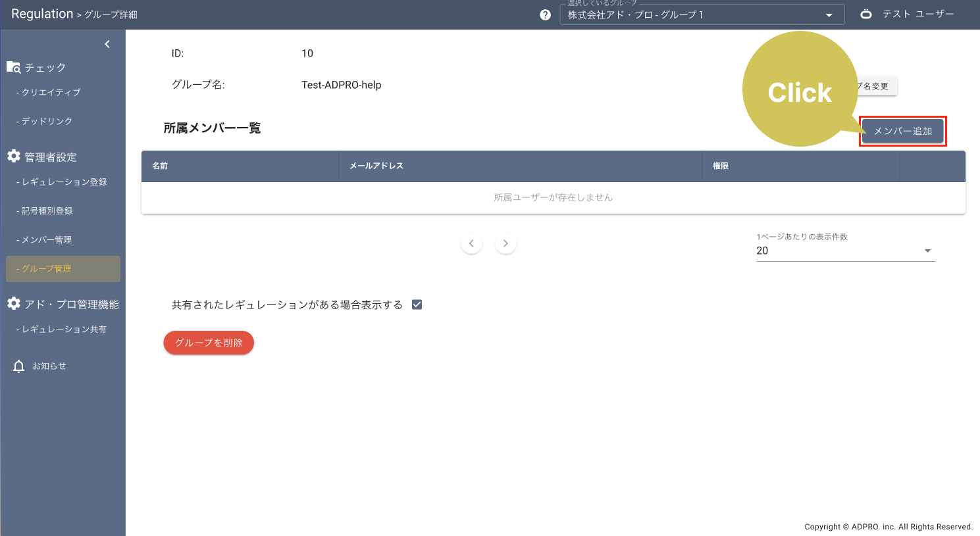Select レギュレーション登録 in sidebar
Screen dimensions: 980x536
[x=64, y=182]
